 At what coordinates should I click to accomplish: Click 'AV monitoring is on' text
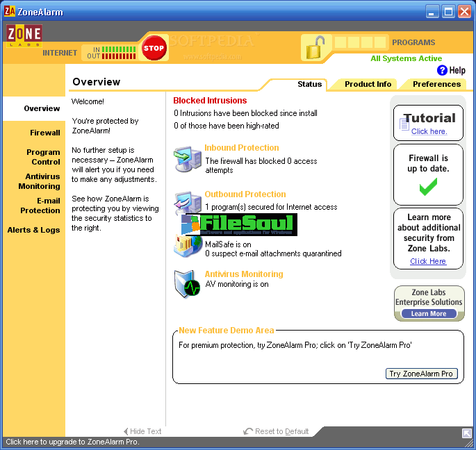(x=237, y=284)
